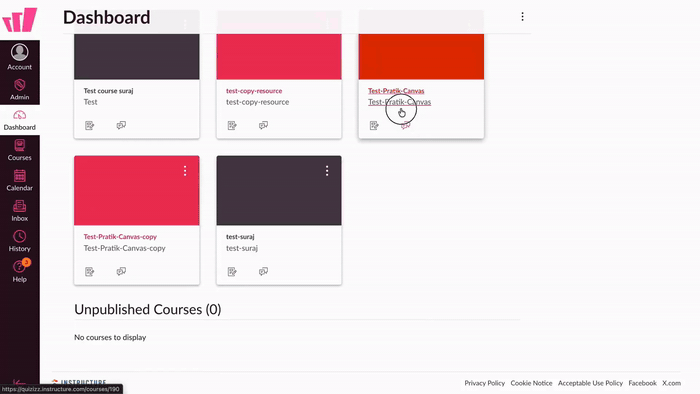Open assignments icon for Test-Pratik-Canvas card
This screenshot has width=700, height=394.
pos(374,125)
